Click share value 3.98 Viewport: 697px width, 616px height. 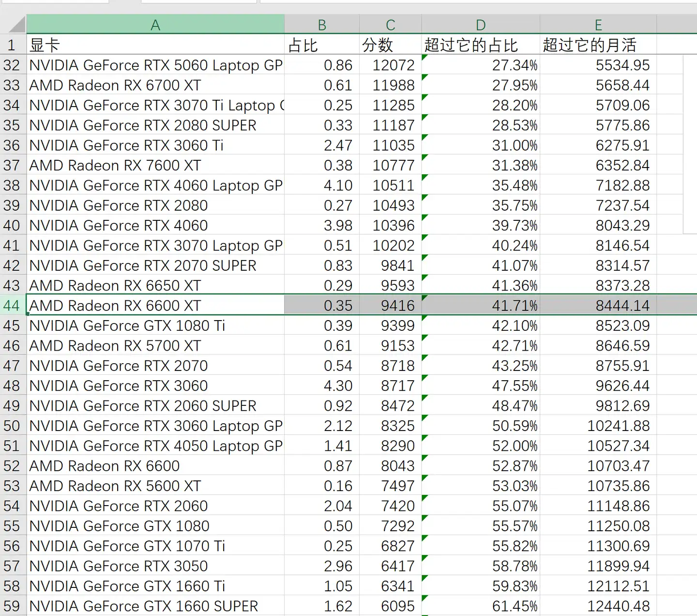pos(322,225)
